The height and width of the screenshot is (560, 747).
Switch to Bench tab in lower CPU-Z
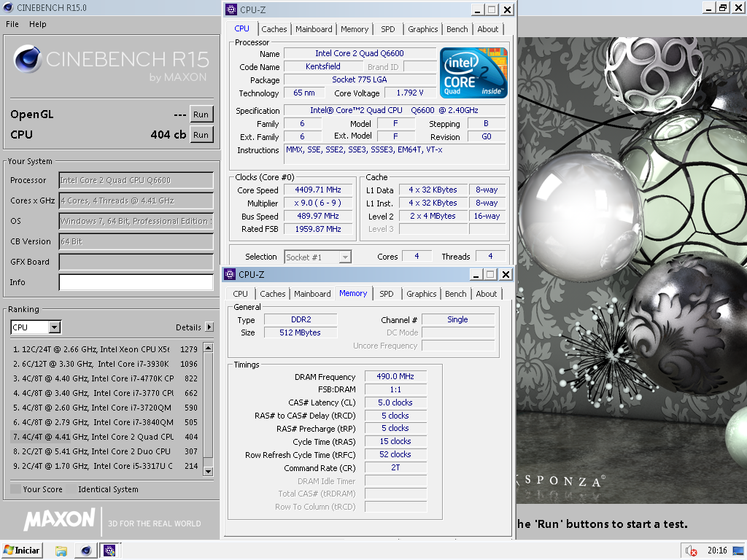(x=455, y=294)
